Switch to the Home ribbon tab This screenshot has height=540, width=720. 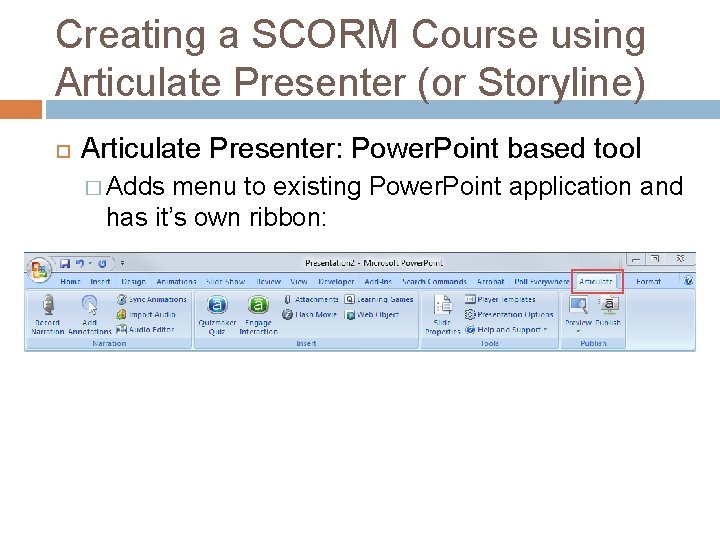coord(70,281)
